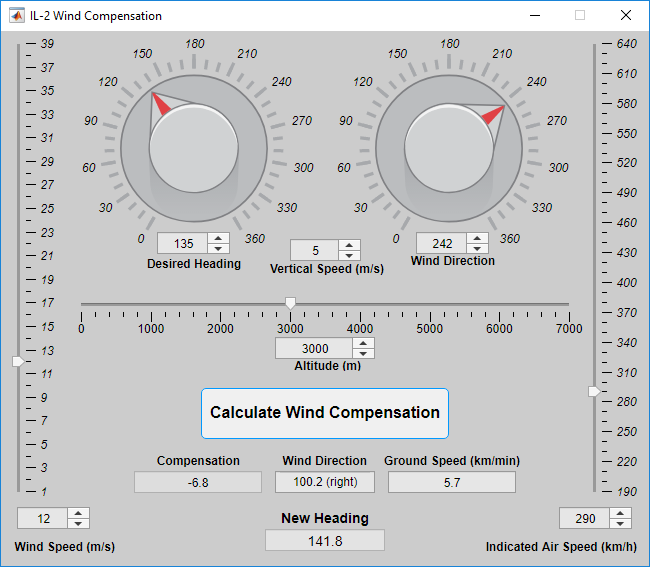This screenshot has height=567, width=650.
Task: Click the Calculate Wind Compensation button
Action: point(325,413)
